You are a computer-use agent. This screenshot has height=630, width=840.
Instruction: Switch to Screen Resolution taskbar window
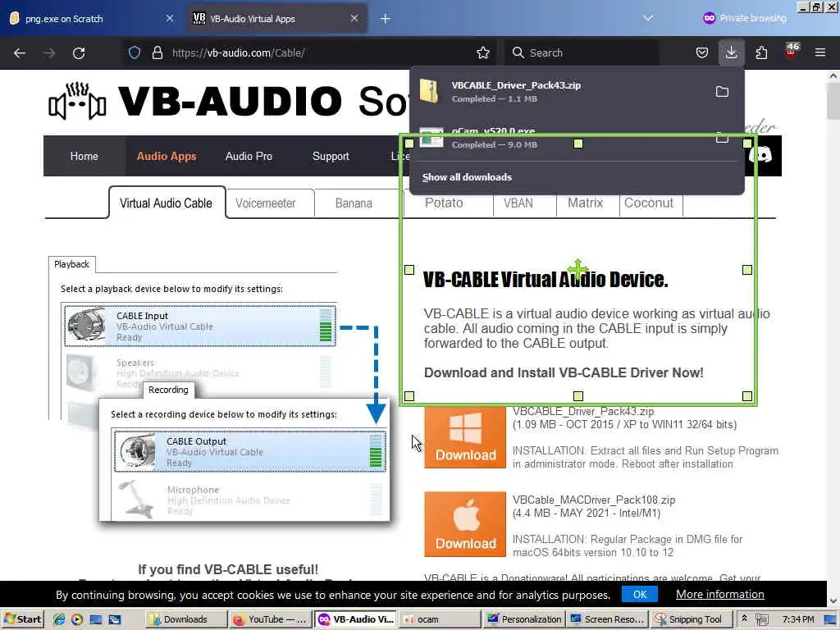(608, 619)
